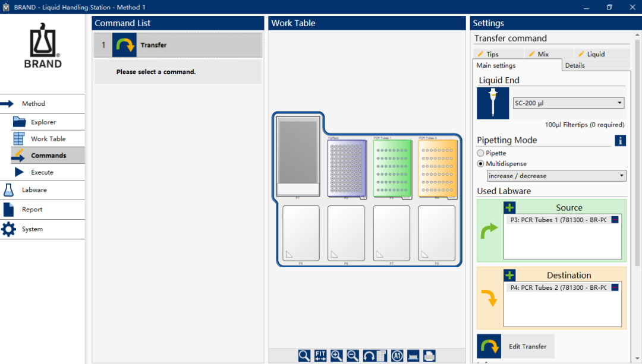This screenshot has height=364, width=642.
Task: Click the Edit Transfer button
Action: 515,346
